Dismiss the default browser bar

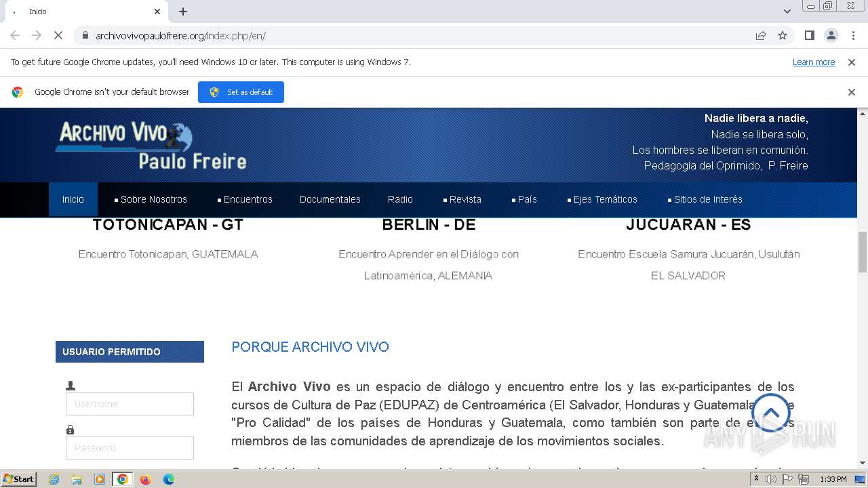[852, 92]
